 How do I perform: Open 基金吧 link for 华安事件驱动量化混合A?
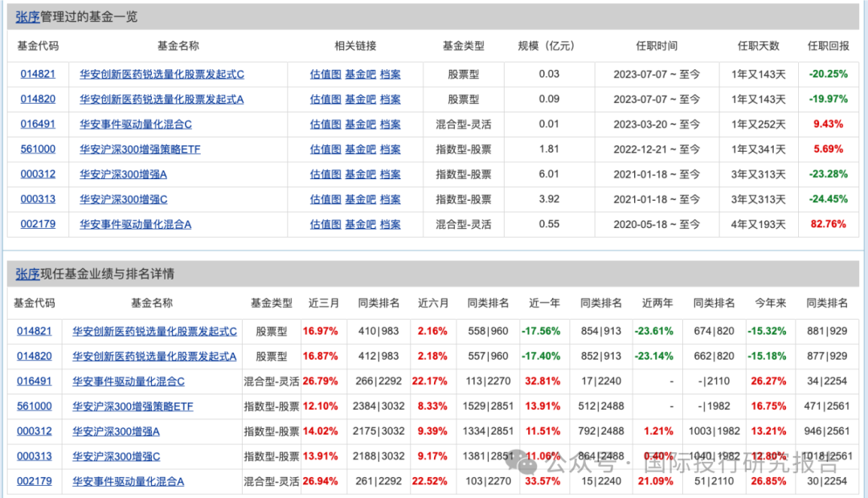point(360,224)
